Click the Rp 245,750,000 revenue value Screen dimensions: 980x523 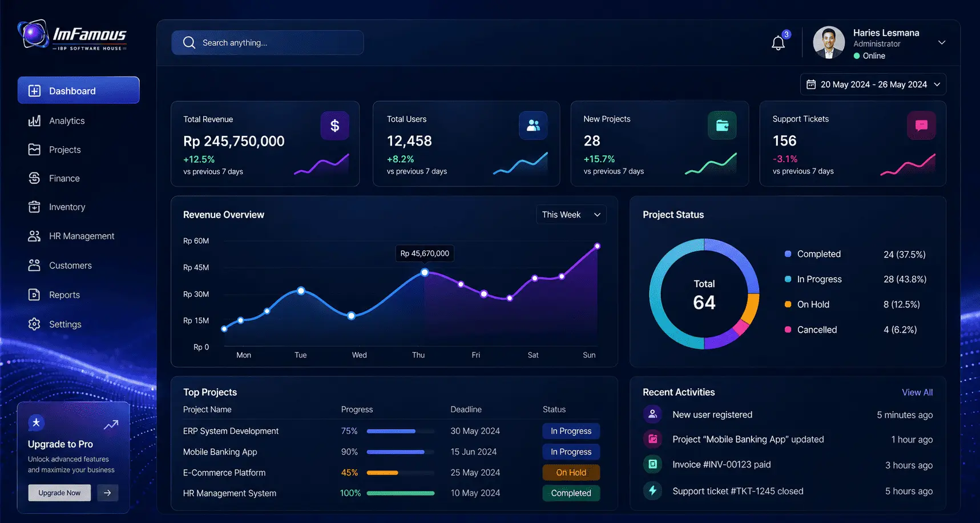coord(234,141)
